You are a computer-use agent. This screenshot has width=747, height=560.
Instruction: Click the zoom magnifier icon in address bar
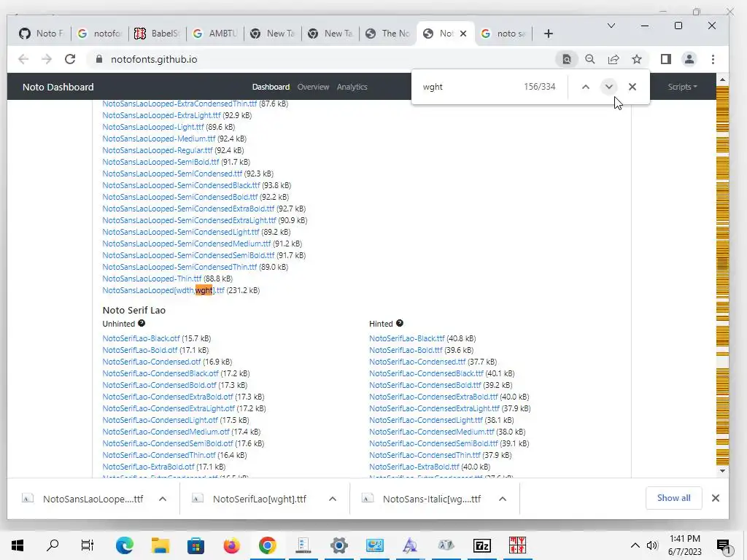pyautogui.click(x=589, y=59)
